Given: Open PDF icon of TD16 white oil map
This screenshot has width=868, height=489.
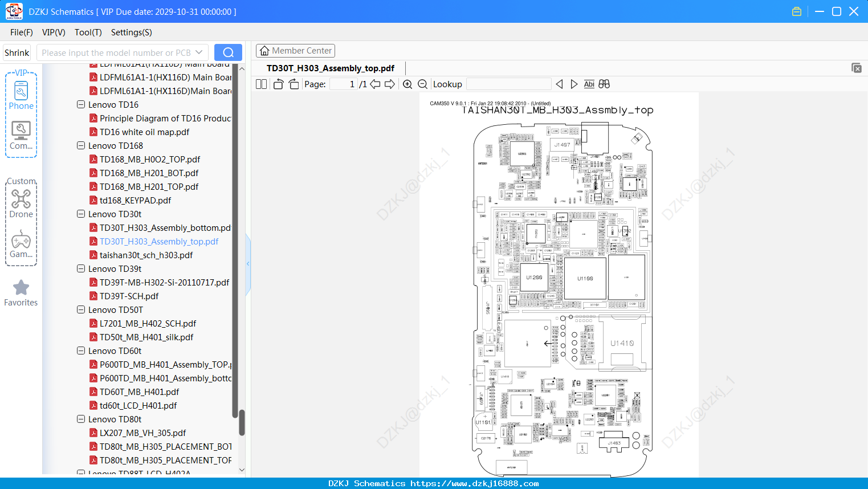Looking at the screenshot, I should tap(93, 132).
